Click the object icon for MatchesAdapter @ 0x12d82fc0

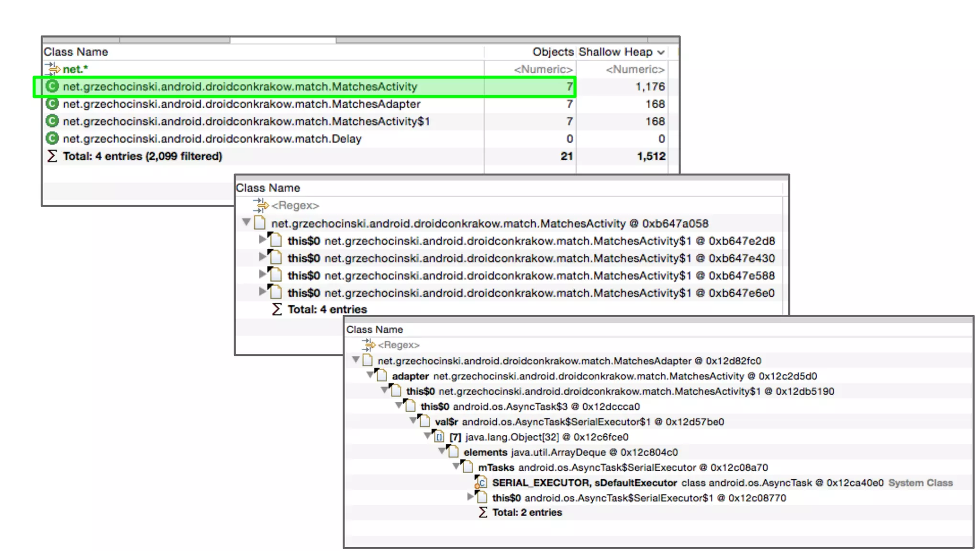[x=367, y=360]
